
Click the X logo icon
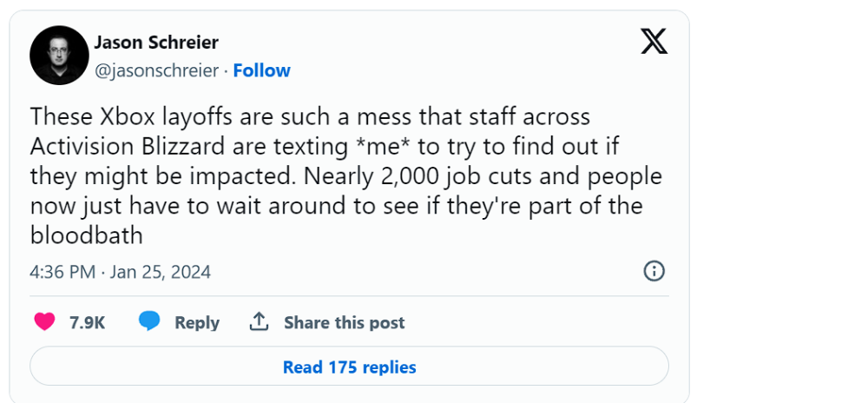pyautogui.click(x=654, y=41)
